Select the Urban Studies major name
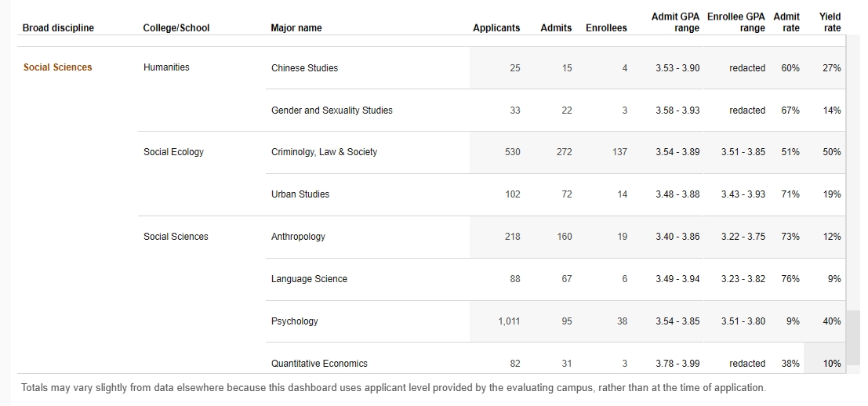The image size is (868, 406). pos(300,194)
